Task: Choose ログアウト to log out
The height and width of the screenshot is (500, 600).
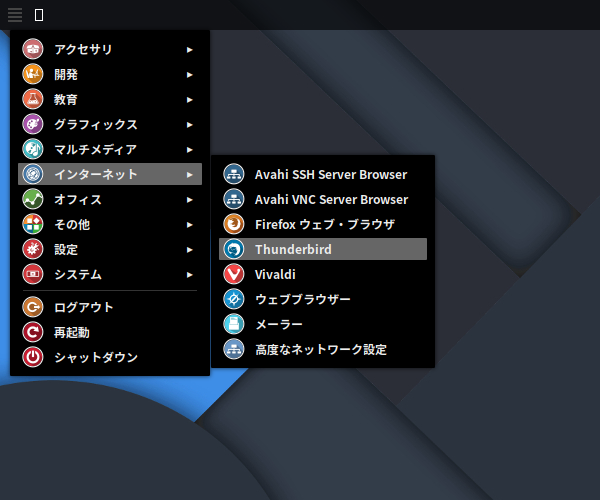Action: 110,307
